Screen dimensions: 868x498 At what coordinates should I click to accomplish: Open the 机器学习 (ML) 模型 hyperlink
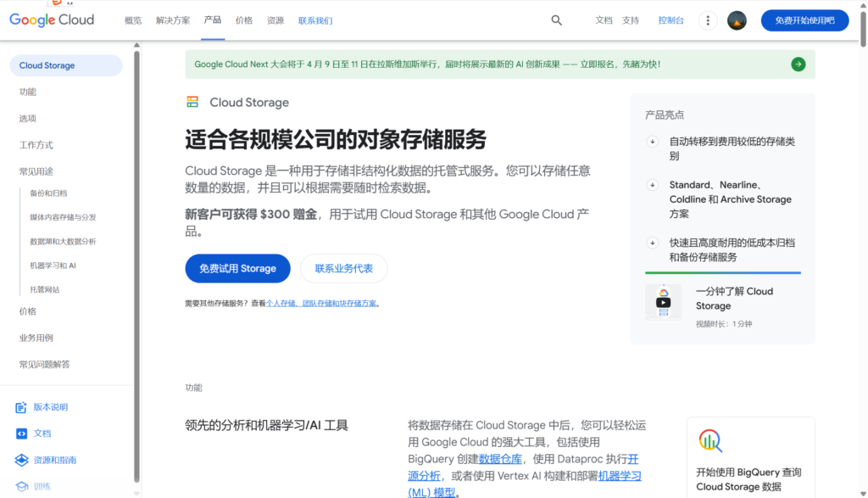525,484
